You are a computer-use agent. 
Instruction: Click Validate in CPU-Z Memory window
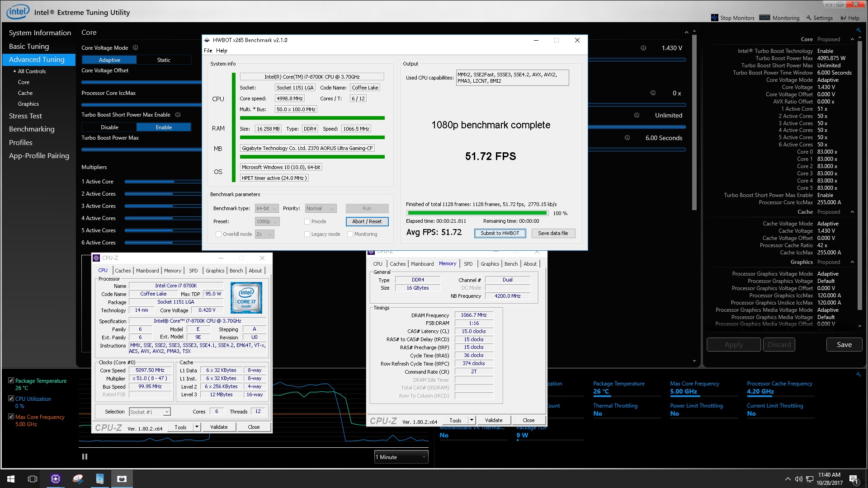(494, 420)
